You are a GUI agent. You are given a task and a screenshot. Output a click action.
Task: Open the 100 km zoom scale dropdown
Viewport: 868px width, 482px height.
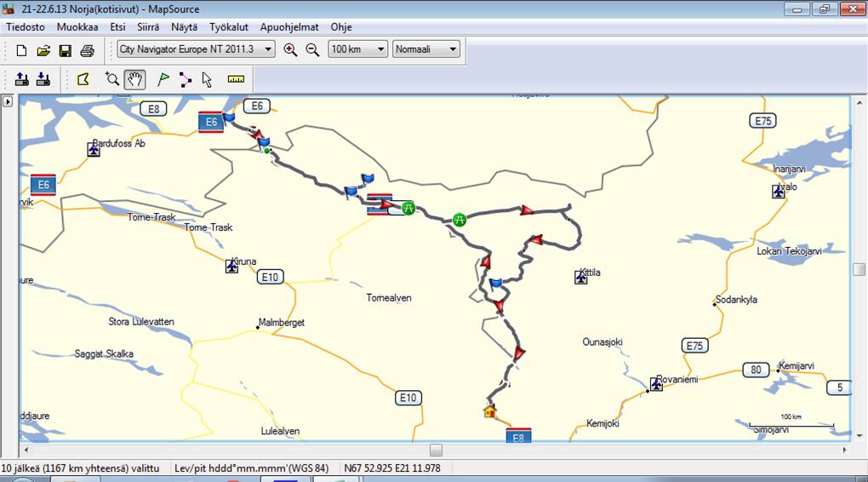click(x=357, y=49)
